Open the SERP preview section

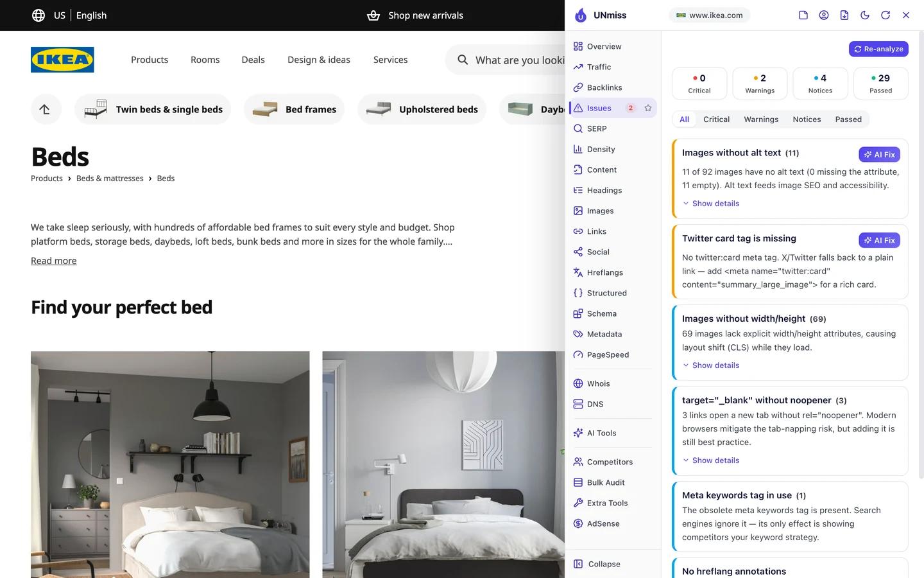click(x=613, y=128)
